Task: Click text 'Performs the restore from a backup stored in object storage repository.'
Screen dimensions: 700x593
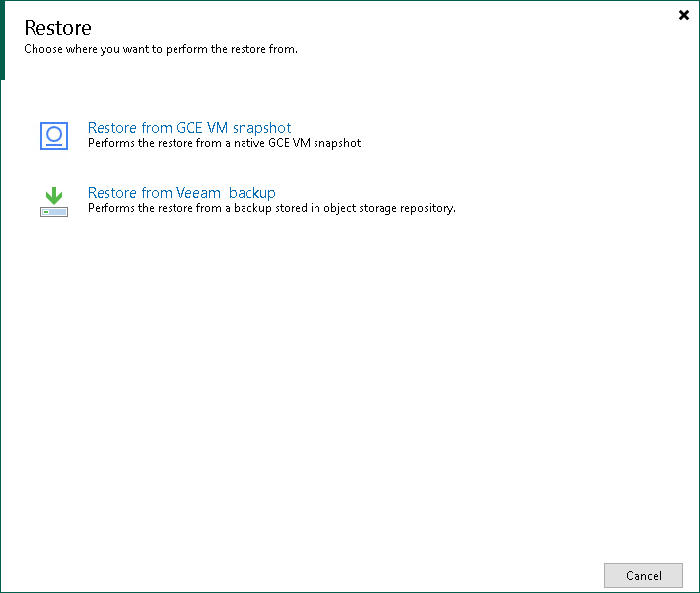Action: tap(271, 208)
